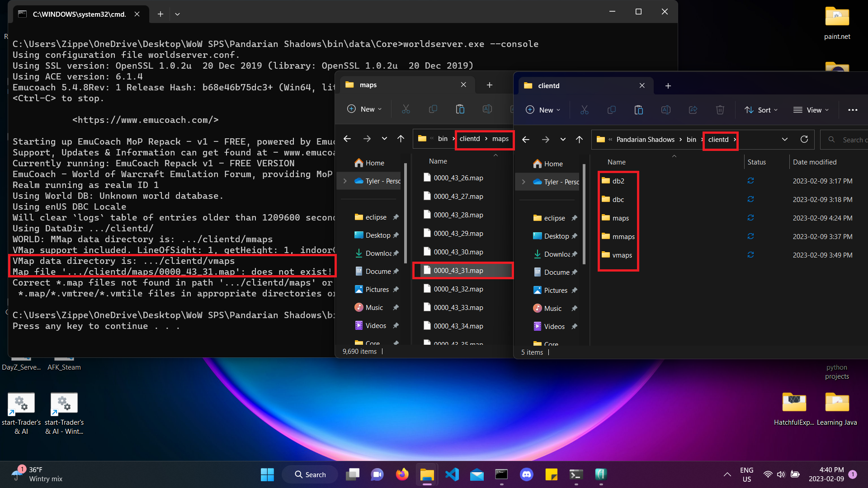Click Pictures in clientd sidebar
Screen dimensions: 868x488
point(551,290)
